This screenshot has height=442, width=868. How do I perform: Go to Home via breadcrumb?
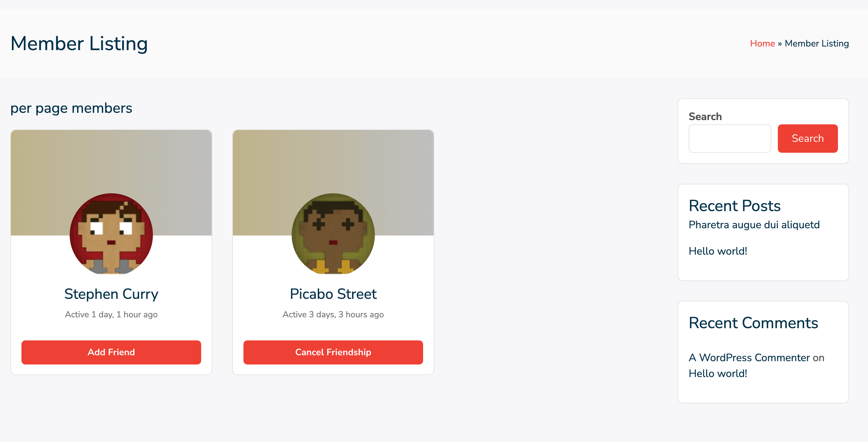(762, 44)
